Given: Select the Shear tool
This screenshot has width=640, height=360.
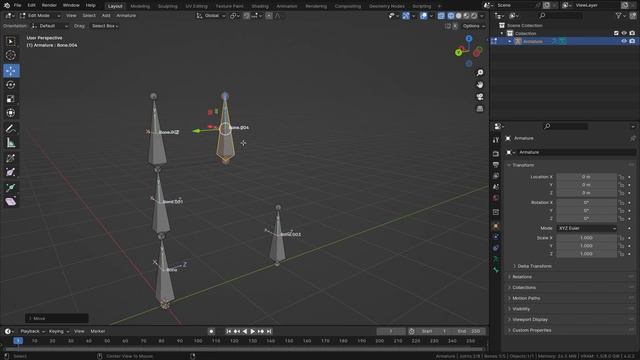Looking at the screenshot, I should pyautogui.click(x=11, y=202).
